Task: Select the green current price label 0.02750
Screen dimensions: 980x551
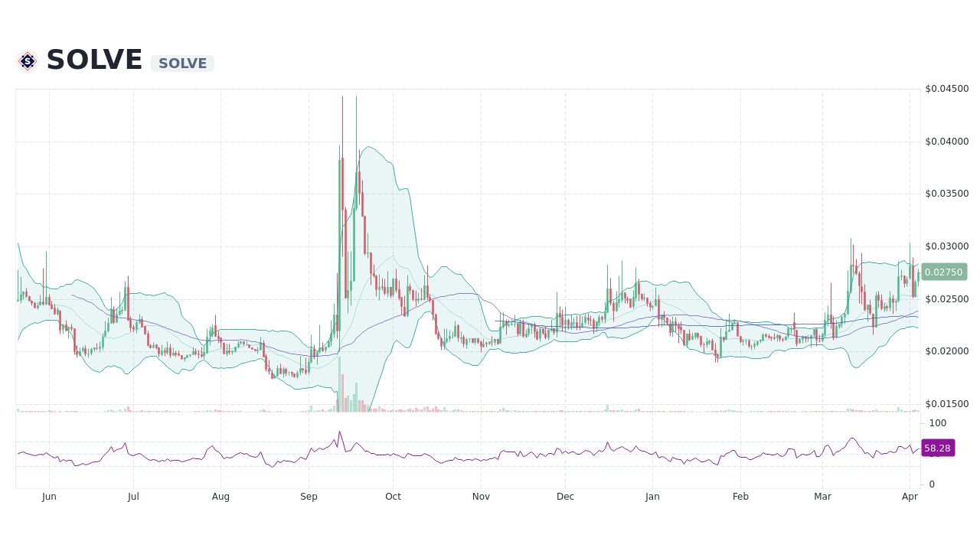Action: click(944, 272)
